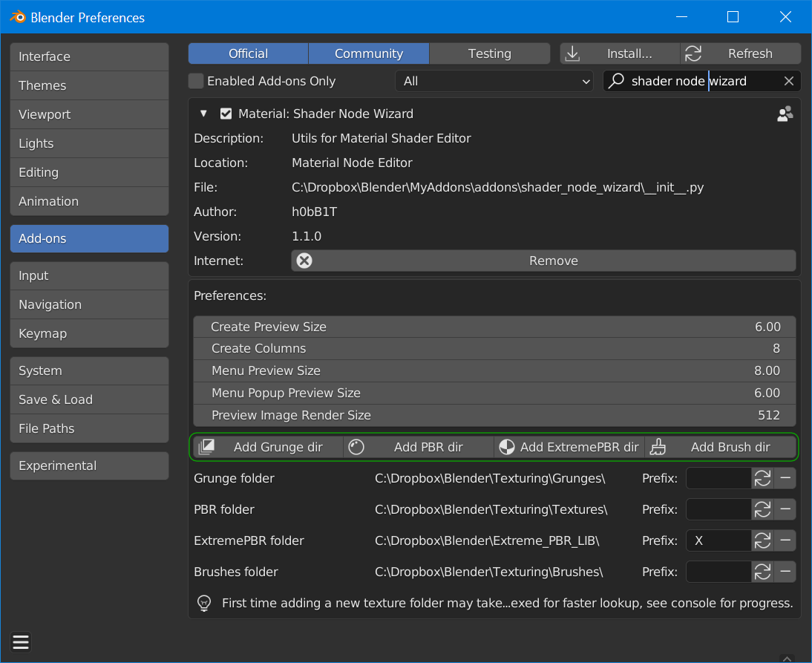This screenshot has height=663, width=812.
Task: Click the community users icon for Shader Node Wizard
Action: coord(785,114)
